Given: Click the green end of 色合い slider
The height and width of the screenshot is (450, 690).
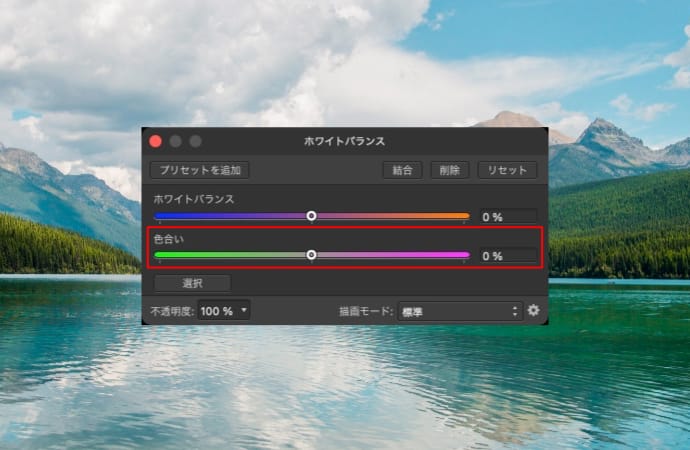Looking at the screenshot, I should click(x=159, y=255).
